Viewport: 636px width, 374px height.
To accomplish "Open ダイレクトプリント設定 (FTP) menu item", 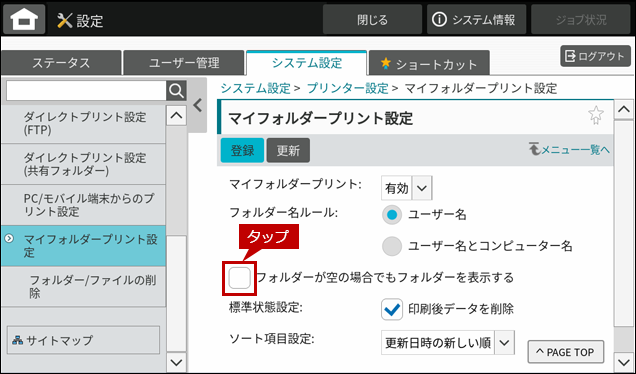I will tap(83, 123).
